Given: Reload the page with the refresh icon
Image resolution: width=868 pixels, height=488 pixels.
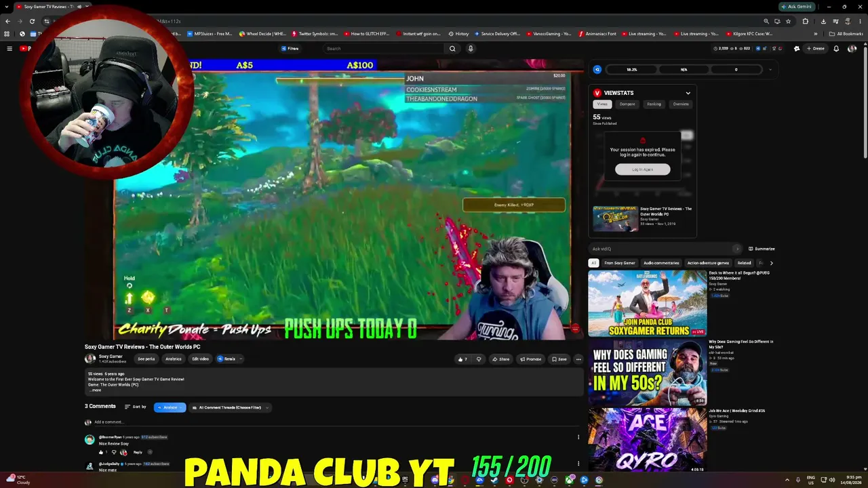Looking at the screenshot, I should [x=32, y=21].
